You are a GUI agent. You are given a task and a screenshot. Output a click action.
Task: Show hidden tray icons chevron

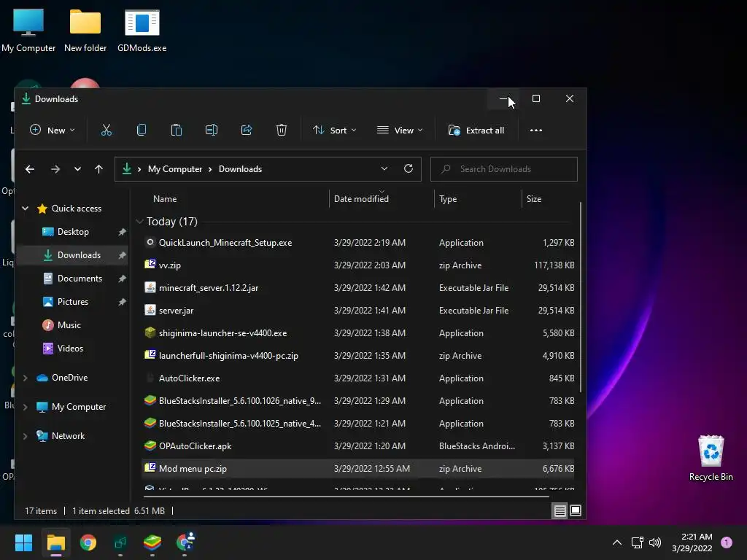(x=617, y=542)
